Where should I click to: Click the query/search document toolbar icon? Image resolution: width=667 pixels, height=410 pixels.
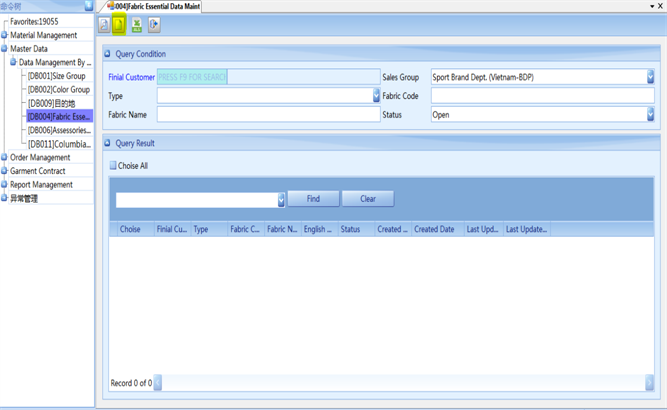click(105, 25)
